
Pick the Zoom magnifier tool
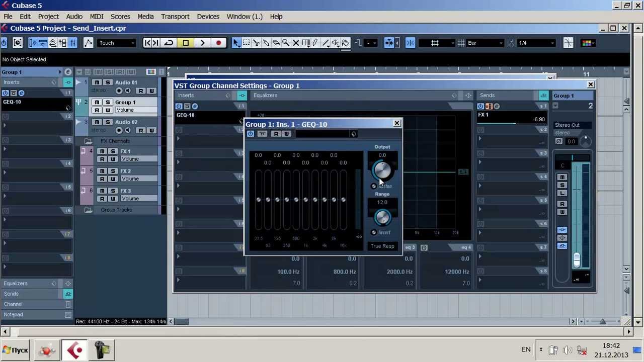point(286,43)
